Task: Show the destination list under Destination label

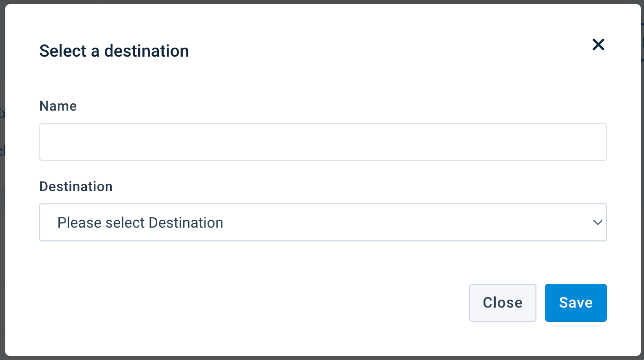Action: click(323, 222)
